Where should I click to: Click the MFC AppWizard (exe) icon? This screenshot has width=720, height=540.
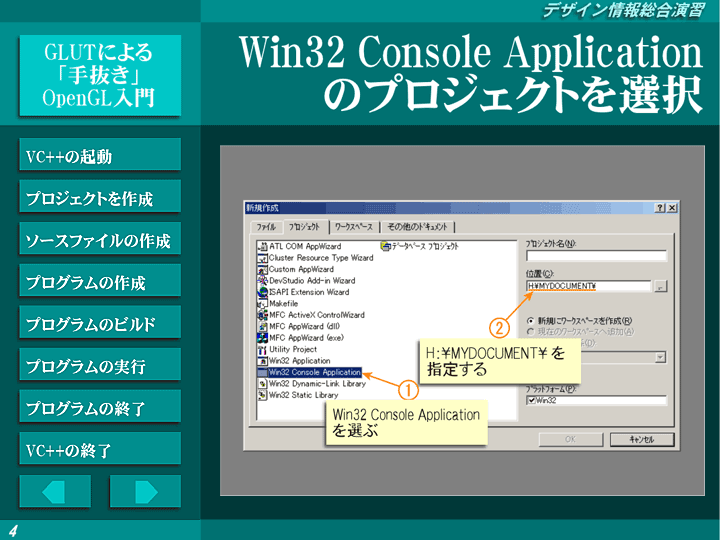[x=263, y=338]
